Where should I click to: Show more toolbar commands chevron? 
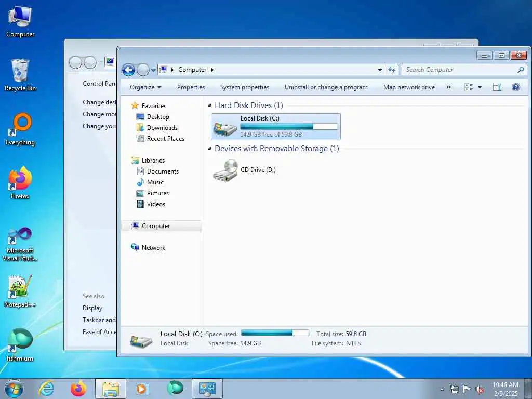pos(448,87)
